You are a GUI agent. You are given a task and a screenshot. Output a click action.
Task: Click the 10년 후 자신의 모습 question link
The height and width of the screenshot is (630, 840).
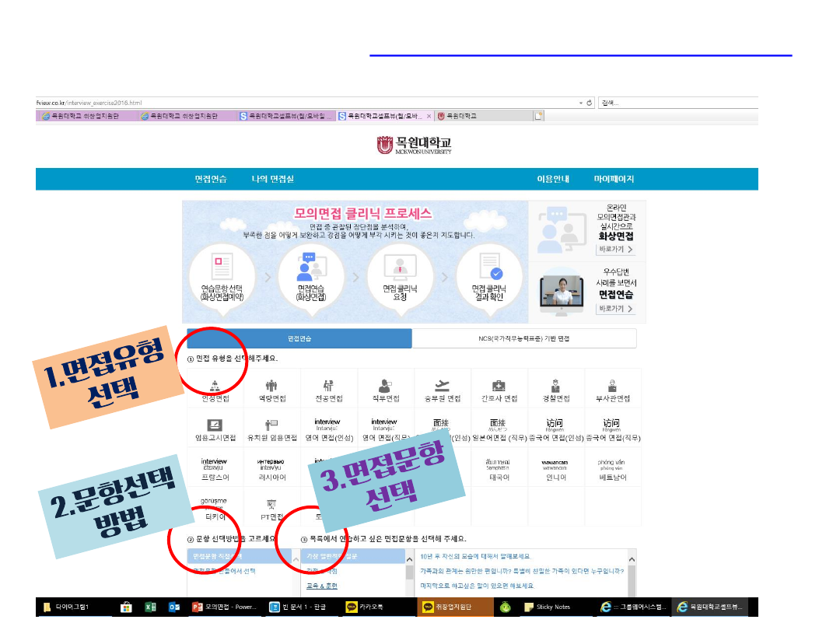(475, 556)
